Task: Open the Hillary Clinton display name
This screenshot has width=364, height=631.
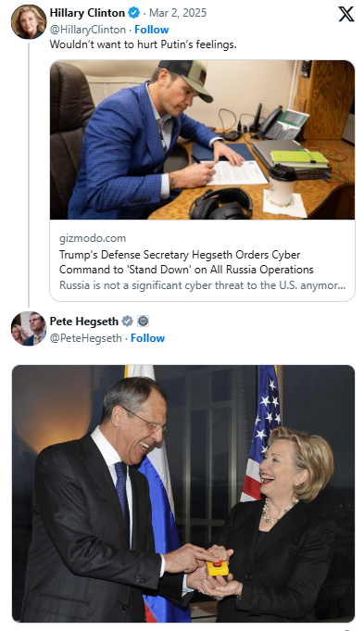Action: coord(87,13)
